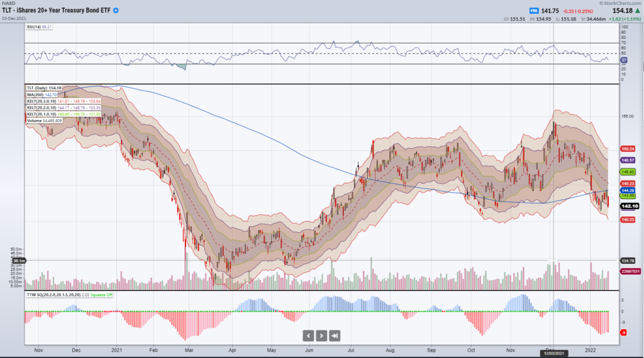Click the 36.1m volume level marker on left
The height and width of the screenshot is (358, 644).
tap(19, 261)
